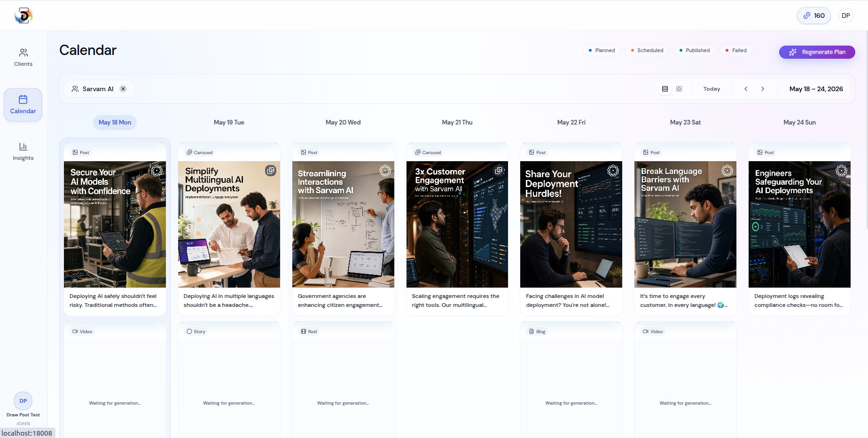The height and width of the screenshot is (438, 868).
Task: Toggle the Failed status filter
Action: [x=736, y=50]
